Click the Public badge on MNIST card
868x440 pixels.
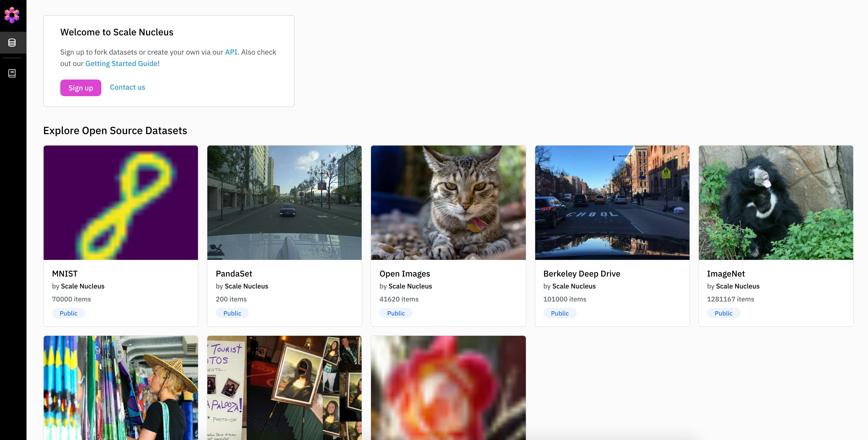(x=68, y=313)
